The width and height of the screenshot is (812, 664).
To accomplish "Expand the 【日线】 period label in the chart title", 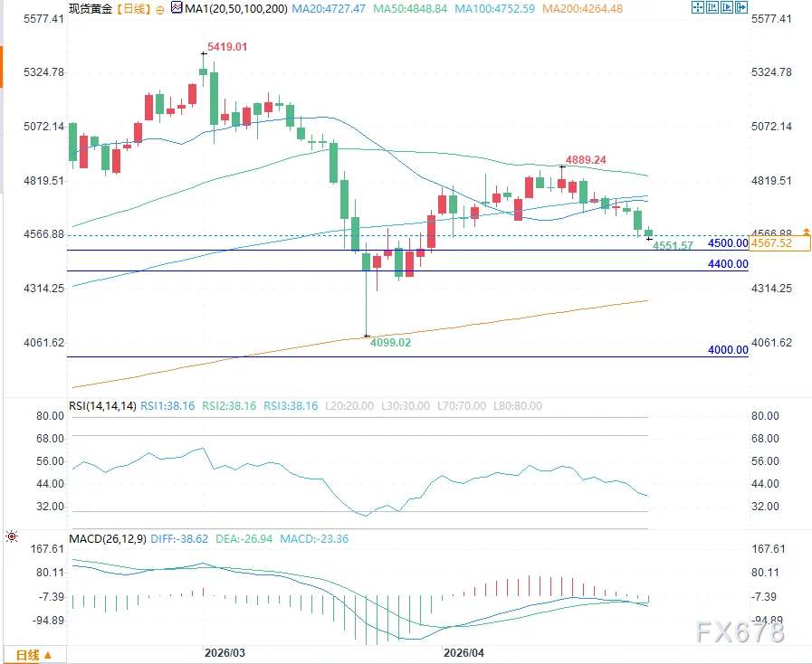I will coord(133,9).
